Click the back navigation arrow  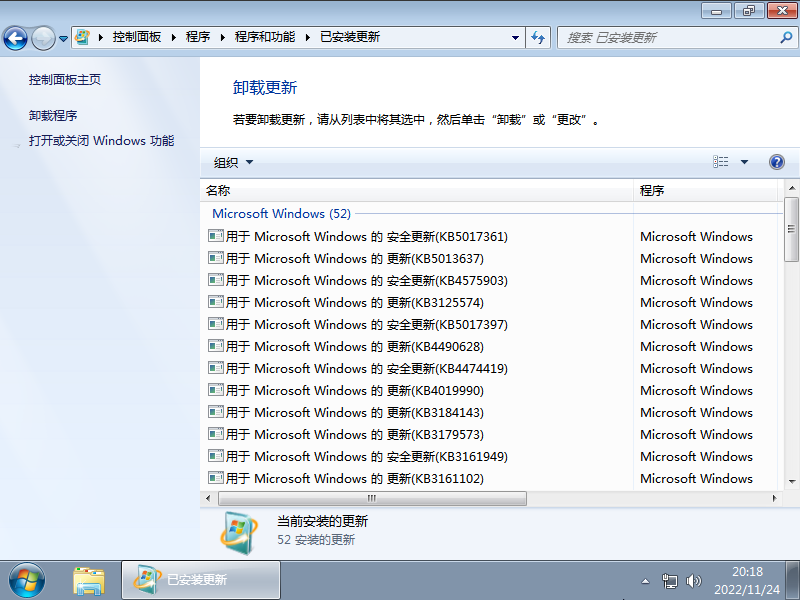(x=17, y=37)
